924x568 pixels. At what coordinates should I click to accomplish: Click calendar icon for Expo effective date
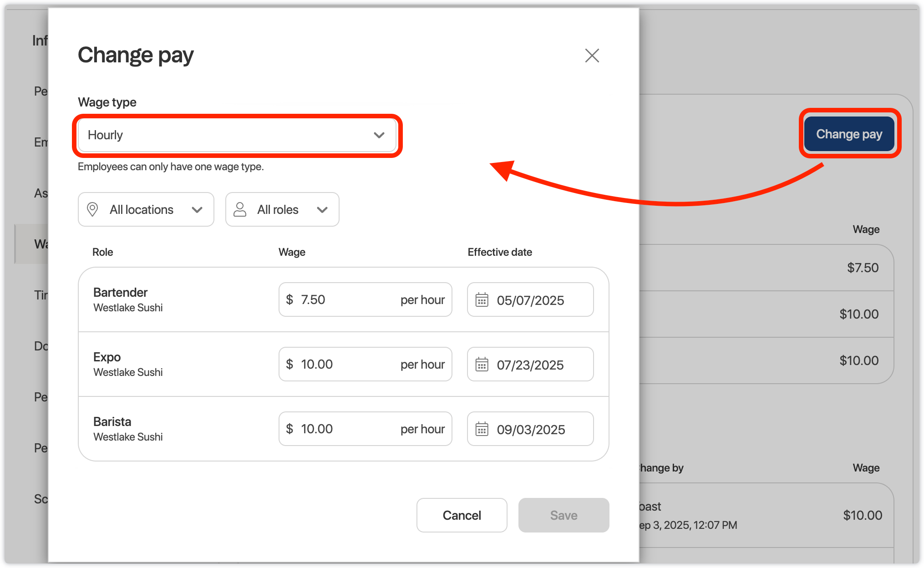[482, 365]
